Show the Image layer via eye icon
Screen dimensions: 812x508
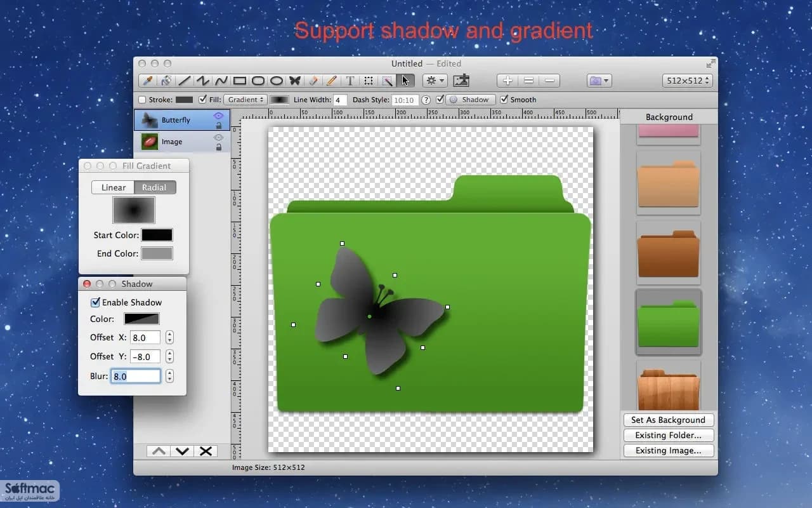219,137
